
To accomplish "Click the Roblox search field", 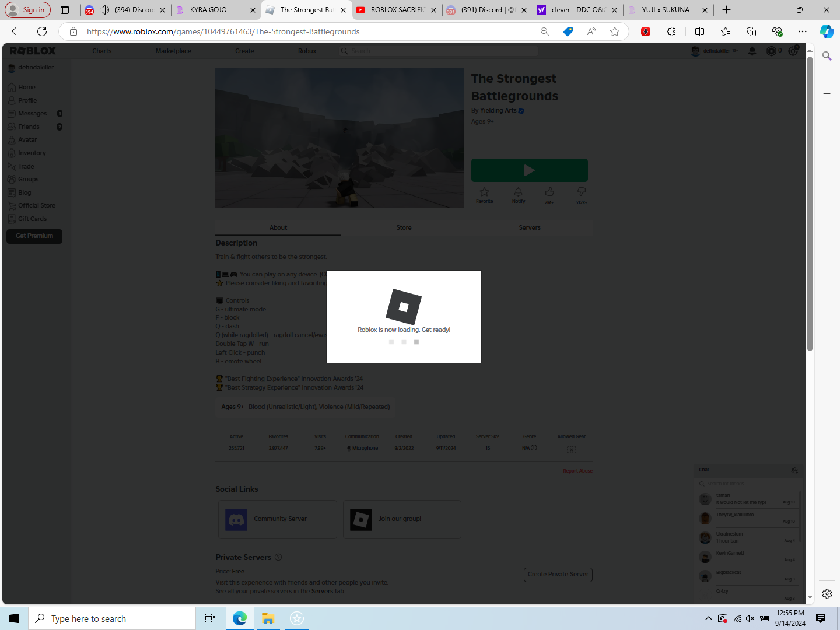I will click(439, 51).
